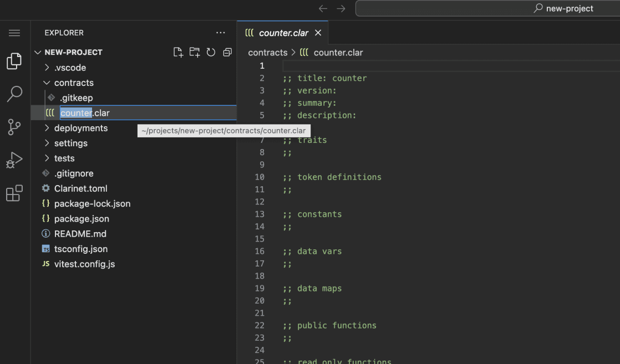The image size is (620, 364).
Task: Go forward using the right arrow
Action: click(x=341, y=8)
